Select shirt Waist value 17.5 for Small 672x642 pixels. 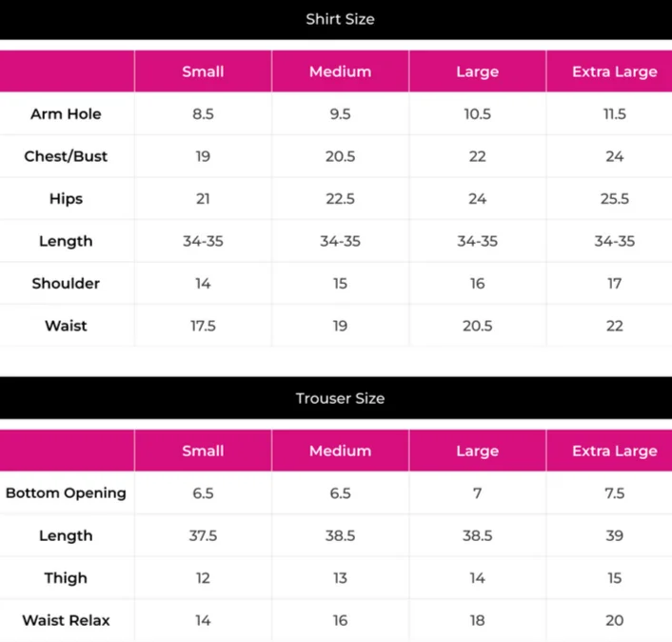[203, 326]
